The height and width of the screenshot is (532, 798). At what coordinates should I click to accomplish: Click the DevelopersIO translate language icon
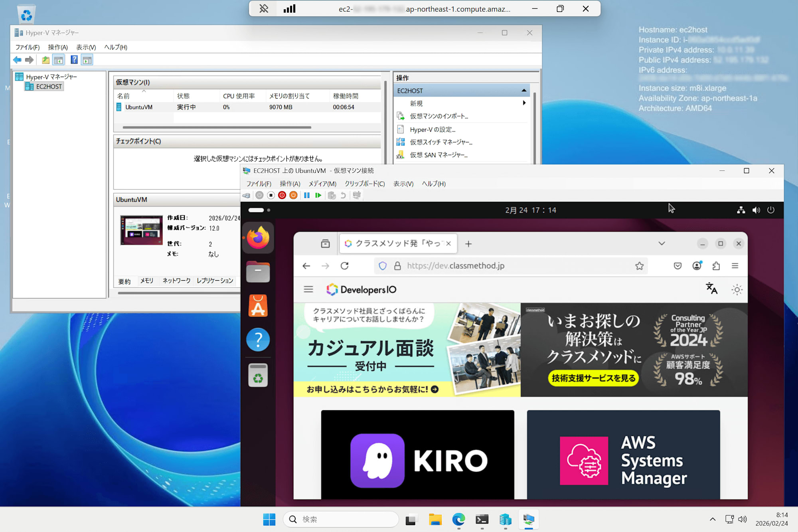(711, 289)
